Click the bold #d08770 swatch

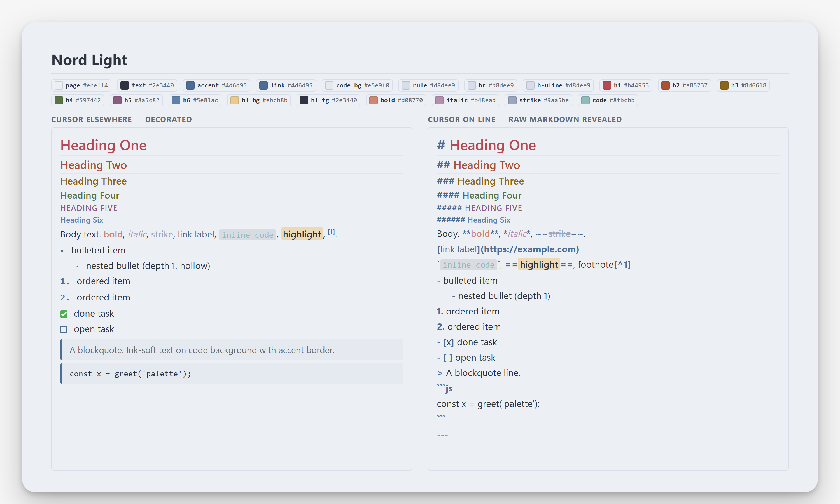pos(396,100)
